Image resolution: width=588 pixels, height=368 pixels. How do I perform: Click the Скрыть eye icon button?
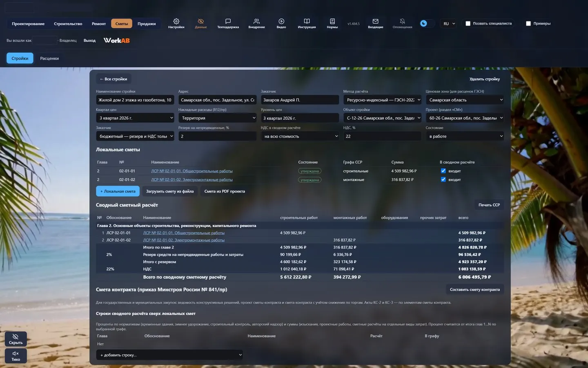tap(16, 339)
